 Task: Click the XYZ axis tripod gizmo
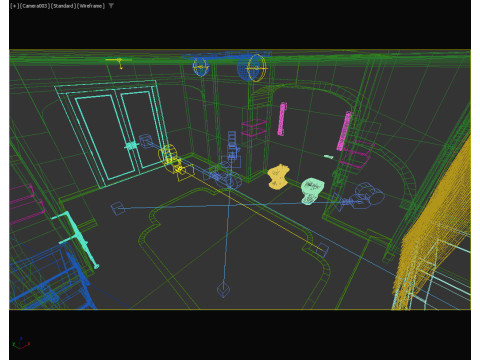click(21, 343)
